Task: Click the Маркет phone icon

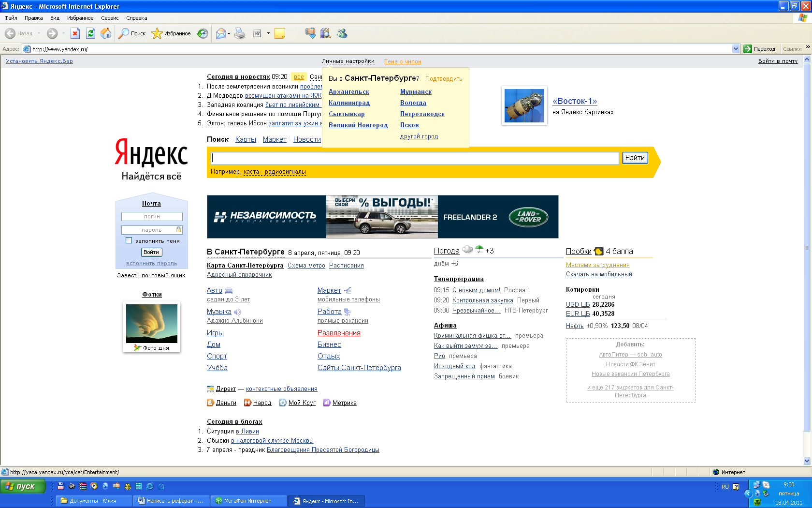Action: [348, 291]
